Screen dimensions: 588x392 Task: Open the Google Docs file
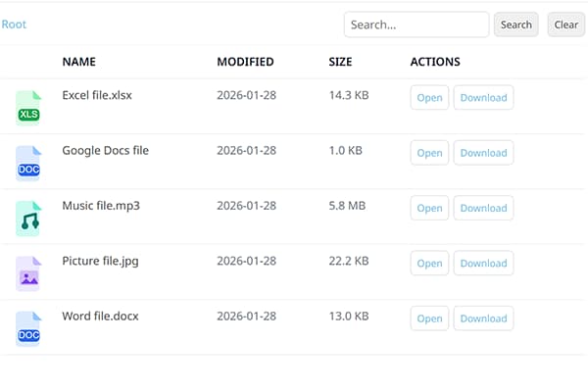click(x=429, y=153)
